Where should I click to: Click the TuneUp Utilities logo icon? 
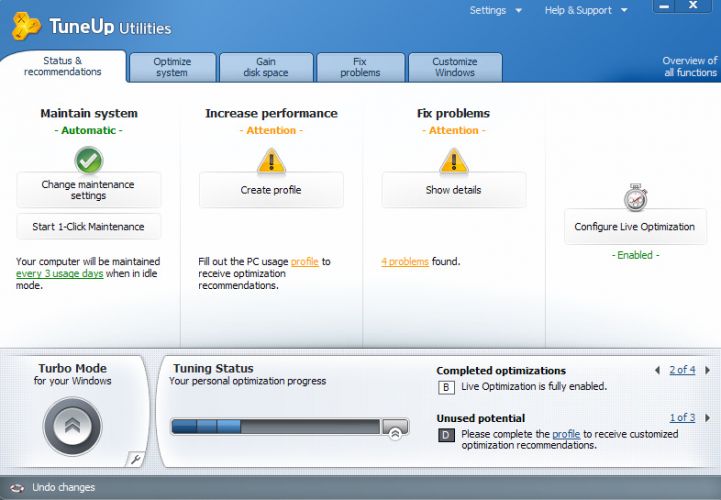tap(26, 26)
